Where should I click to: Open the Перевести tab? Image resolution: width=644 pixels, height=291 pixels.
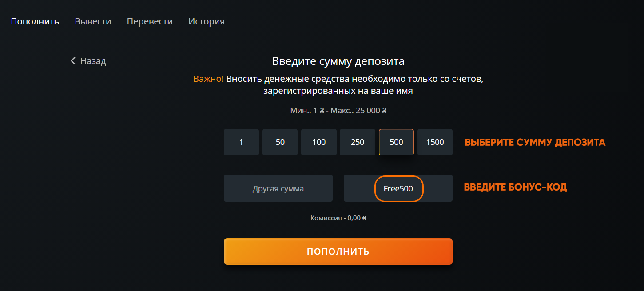[x=150, y=21]
